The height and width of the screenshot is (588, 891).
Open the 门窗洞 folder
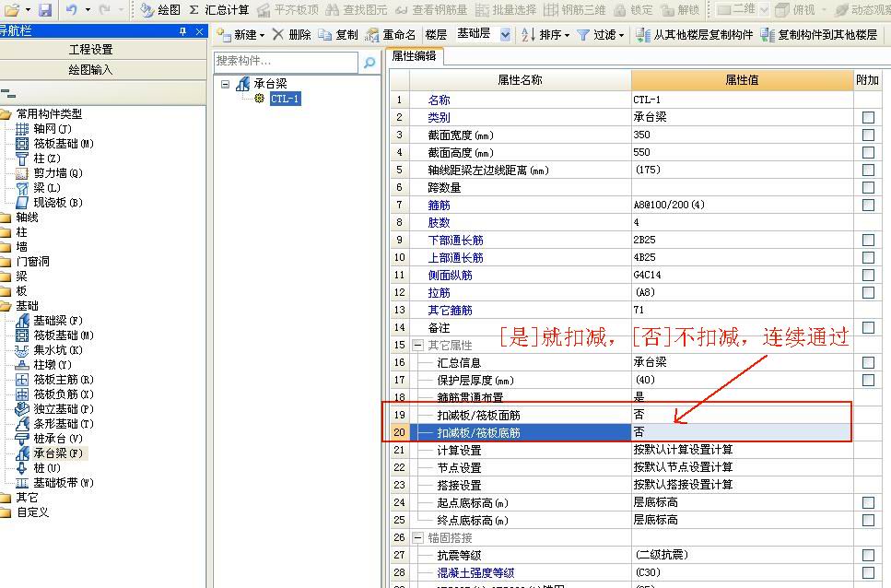click(x=25, y=262)
